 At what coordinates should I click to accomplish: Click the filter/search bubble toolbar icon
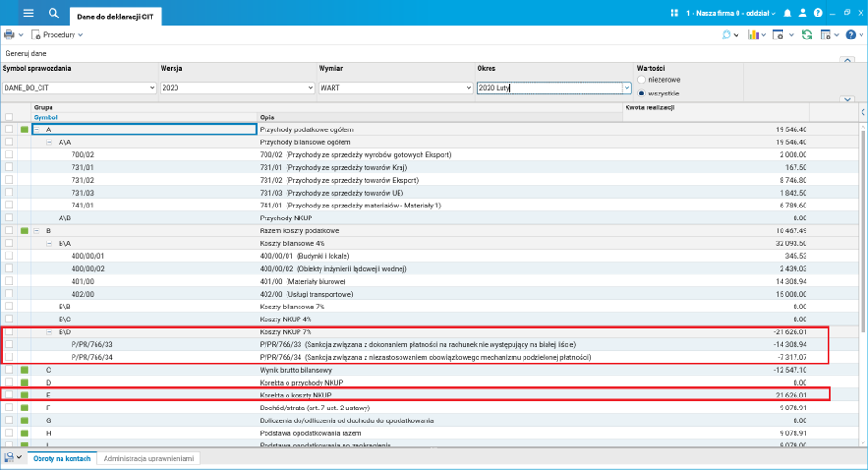[727, 35]
